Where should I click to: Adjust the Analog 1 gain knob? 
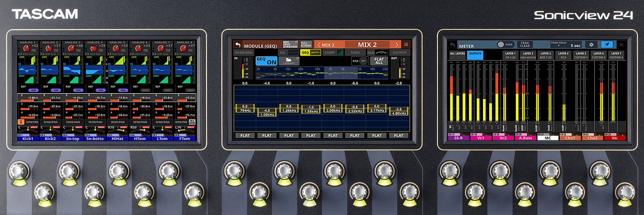[26, 48]
